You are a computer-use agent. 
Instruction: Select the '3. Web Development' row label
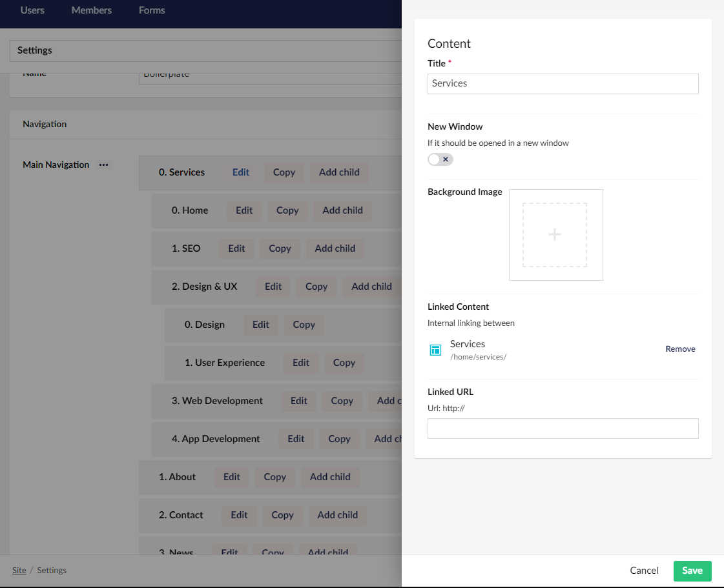[217, 401]
